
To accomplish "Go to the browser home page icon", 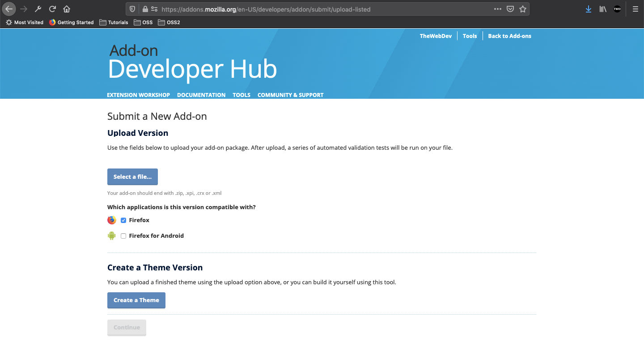I will (67, 9).
